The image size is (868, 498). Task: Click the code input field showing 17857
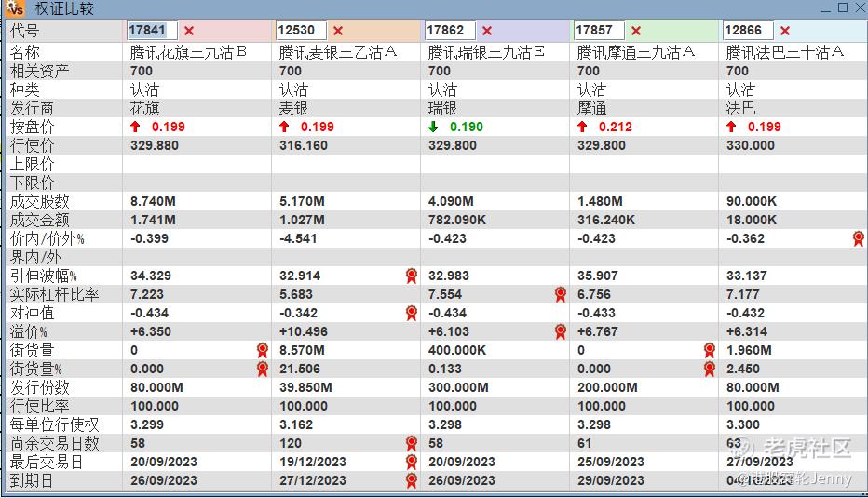599,31
